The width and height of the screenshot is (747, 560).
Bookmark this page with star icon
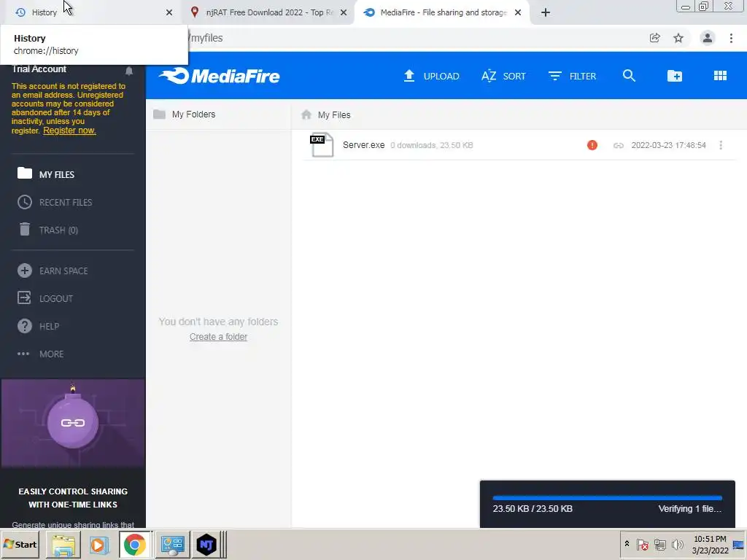[x=678, y=38]
